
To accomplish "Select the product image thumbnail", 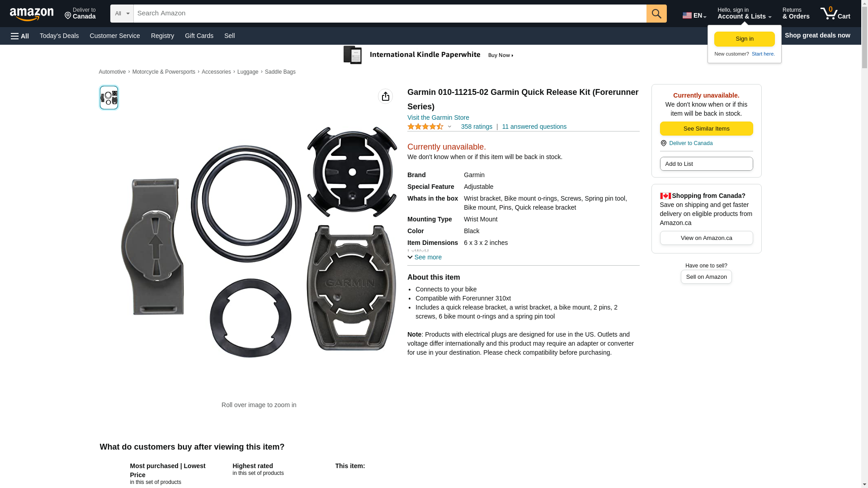I will click(x=109, y=98).
